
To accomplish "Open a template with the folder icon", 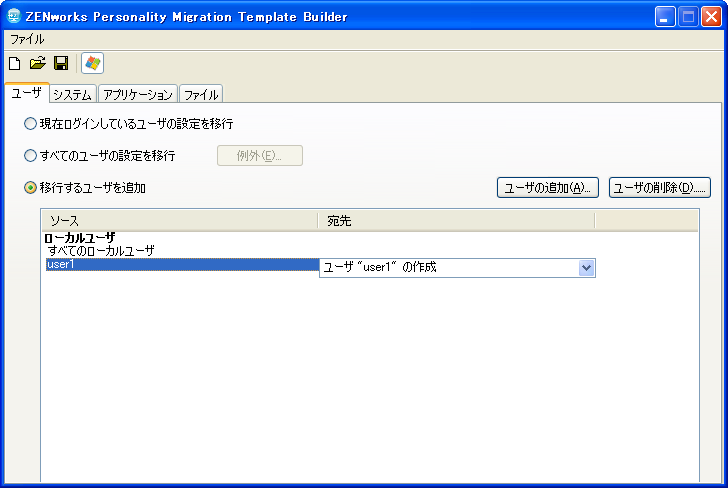I will pyautogui.click(x=38, y=63).
